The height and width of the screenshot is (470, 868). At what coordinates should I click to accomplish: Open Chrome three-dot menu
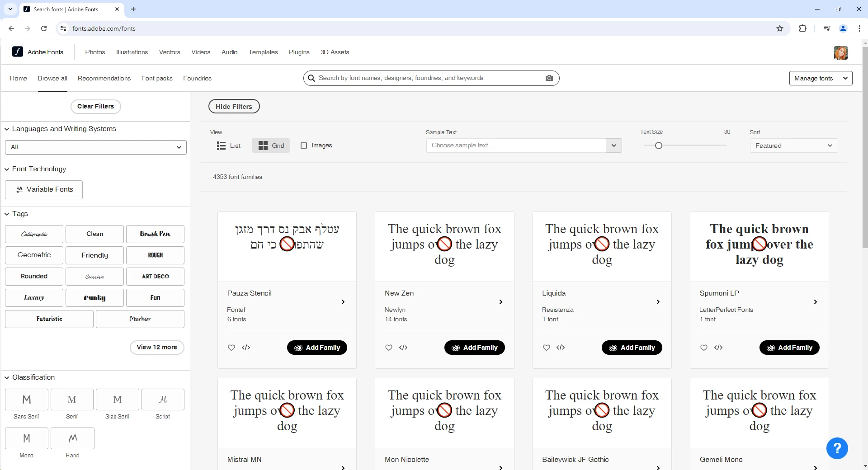[x=859, y=28]
